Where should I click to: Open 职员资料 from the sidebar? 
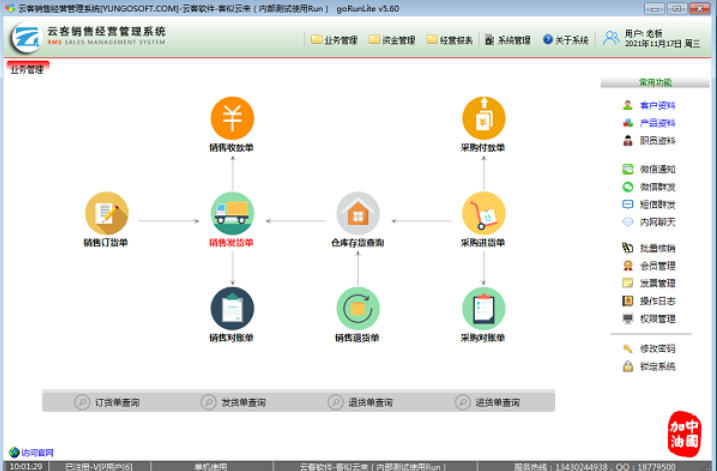pyautogui.click(x=649, y=141)
